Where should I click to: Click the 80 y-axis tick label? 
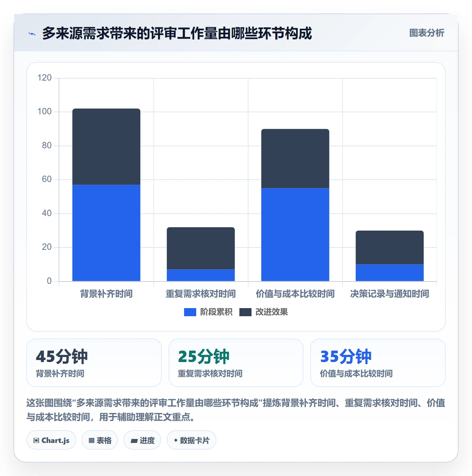[47, 146]
